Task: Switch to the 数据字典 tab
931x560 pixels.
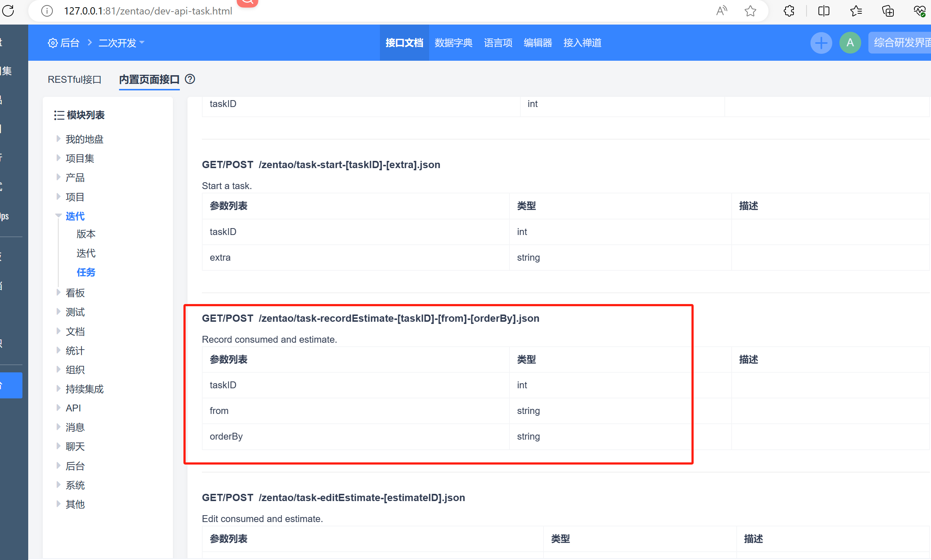Action: [x=453, y=43]
